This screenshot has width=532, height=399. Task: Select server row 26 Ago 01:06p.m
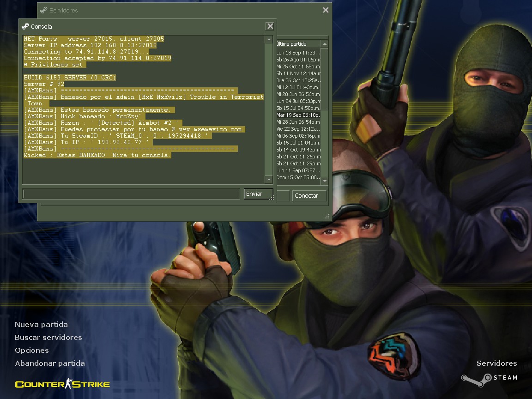[x=298, y=60]
